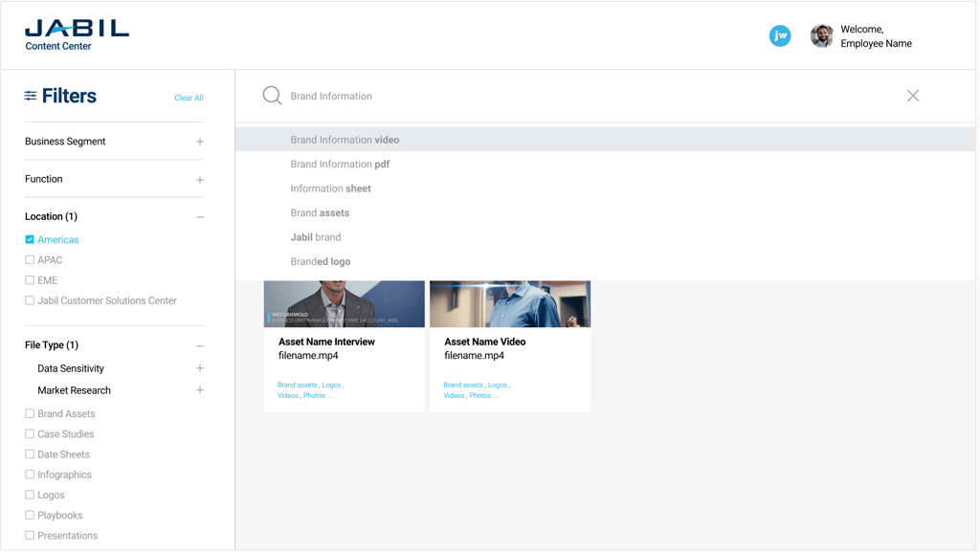Expand the Function filter section
Viewport: 980px width, 552px height.
200,180
